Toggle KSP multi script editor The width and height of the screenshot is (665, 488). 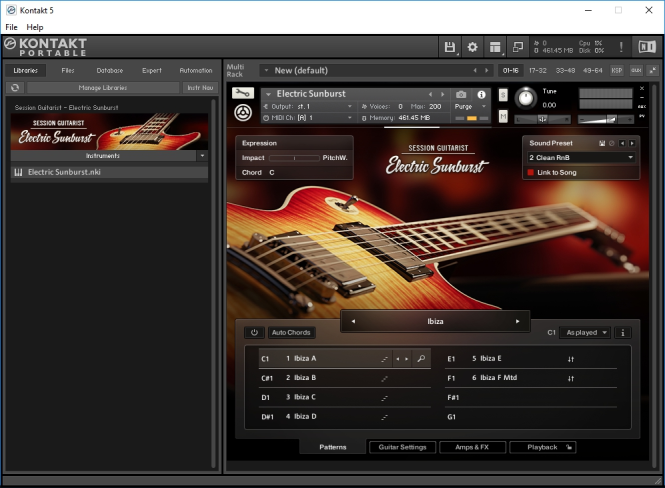[x=617, y=70]
